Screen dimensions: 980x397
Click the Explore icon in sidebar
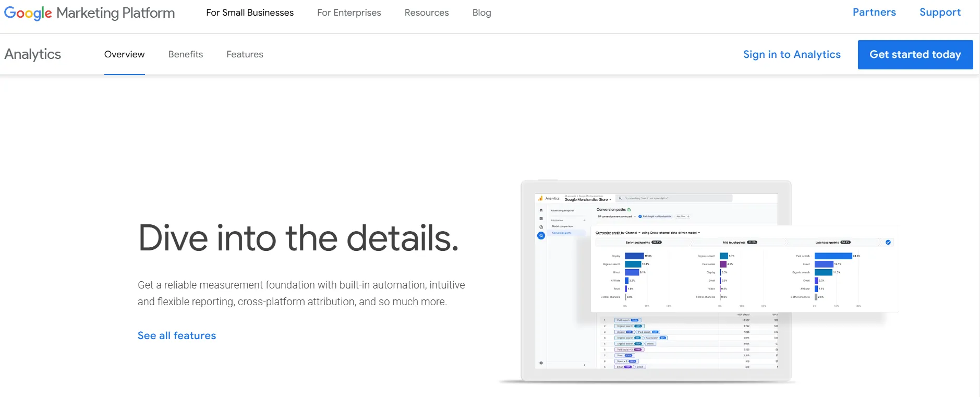(x=541, y=227)
